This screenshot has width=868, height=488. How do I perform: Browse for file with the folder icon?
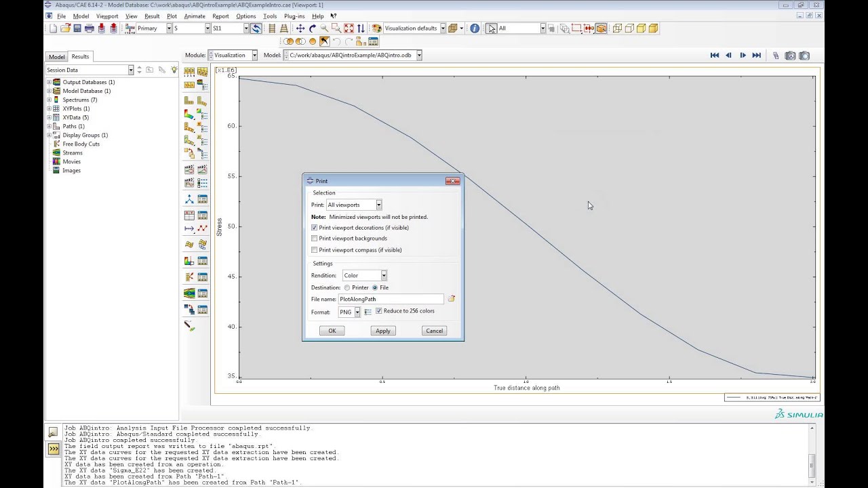pos(451,299)
